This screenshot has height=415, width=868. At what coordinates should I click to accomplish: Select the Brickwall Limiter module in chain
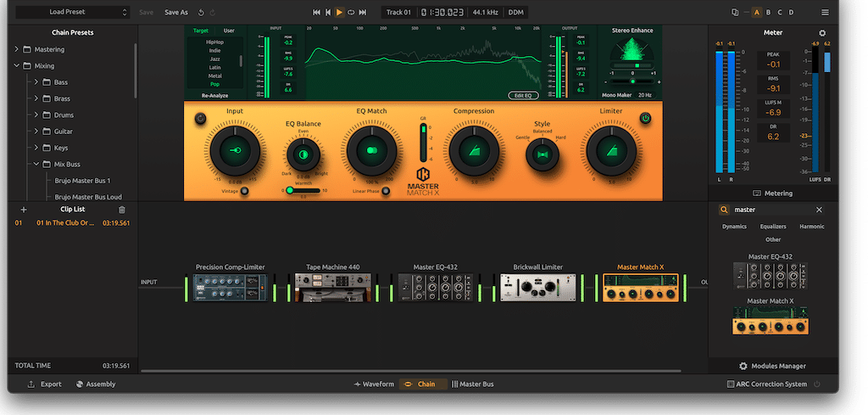pos(537,287)
